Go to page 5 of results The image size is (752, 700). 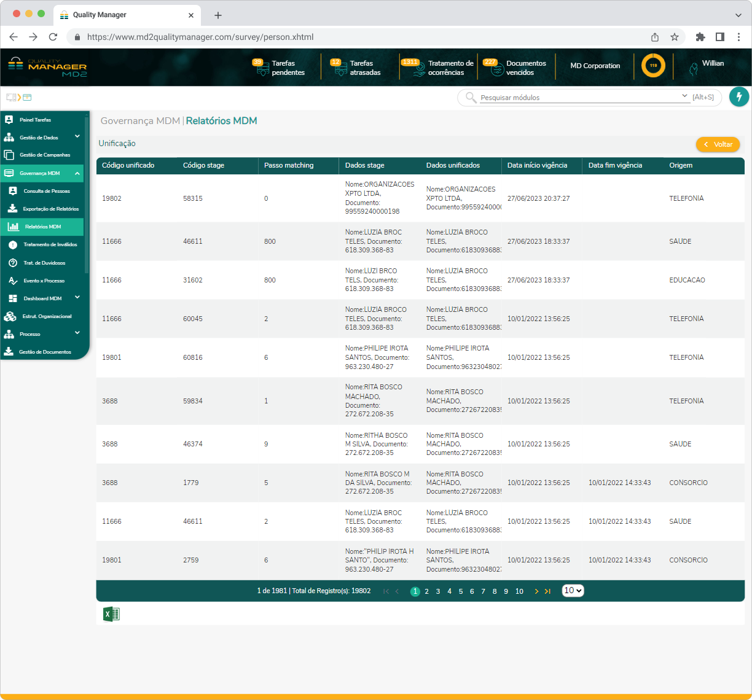pyautogui.click(x=461, y=591)
